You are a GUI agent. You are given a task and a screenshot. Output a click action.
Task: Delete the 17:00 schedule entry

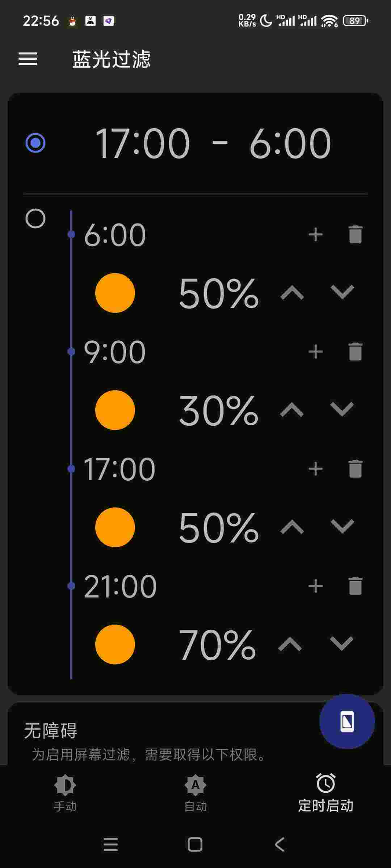pyautogui.click(x=355, y=469)
